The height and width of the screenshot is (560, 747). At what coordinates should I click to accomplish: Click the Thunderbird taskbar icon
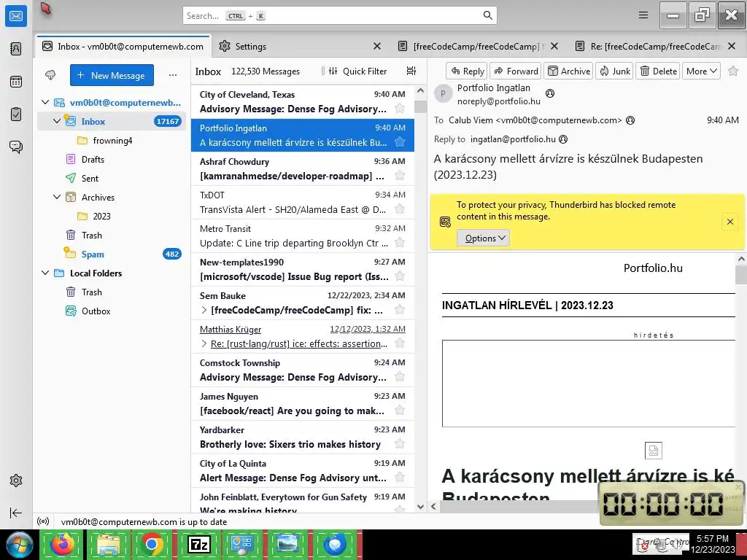click(335, 544)
